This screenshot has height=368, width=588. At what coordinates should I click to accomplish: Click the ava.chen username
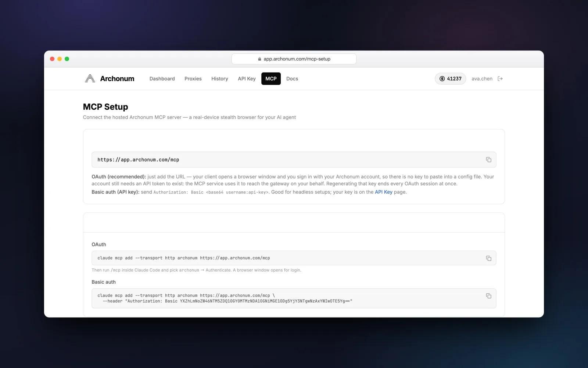pyautogui.click(x=482, y=79)
